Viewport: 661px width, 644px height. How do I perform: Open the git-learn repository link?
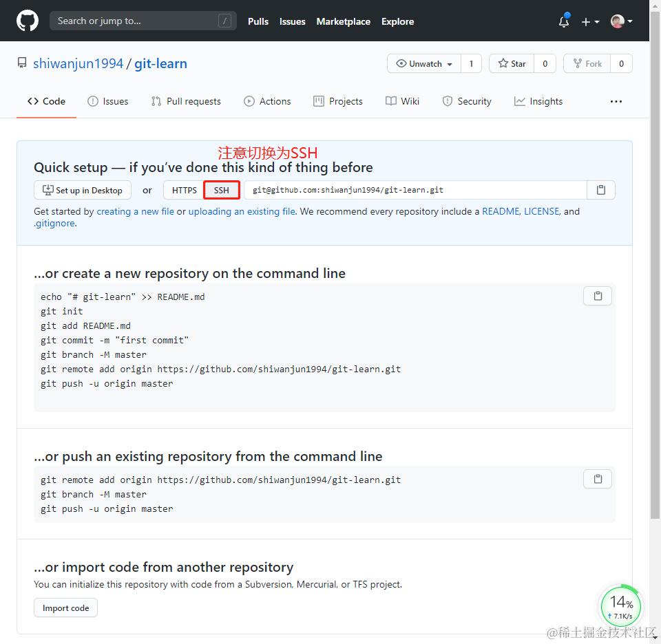(x=160, y=63)
